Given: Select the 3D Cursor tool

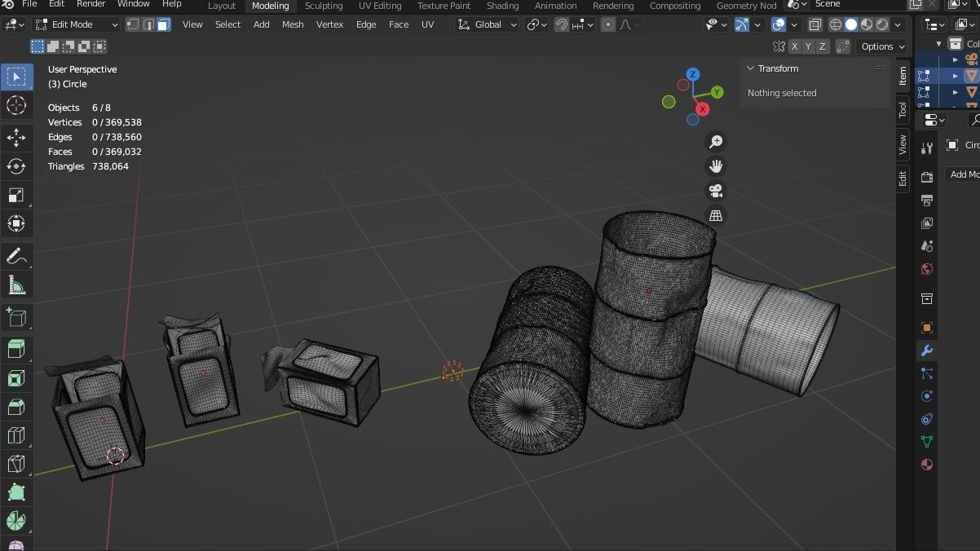Looking at the screenshot, I should [16, 105].
